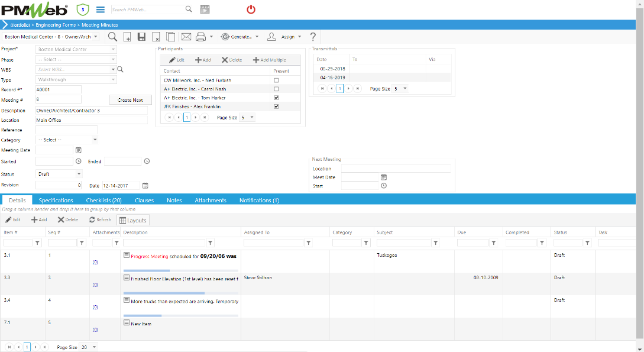Click Delete in Participants panel
The image size is (644, 352).
tap(232, 60)
